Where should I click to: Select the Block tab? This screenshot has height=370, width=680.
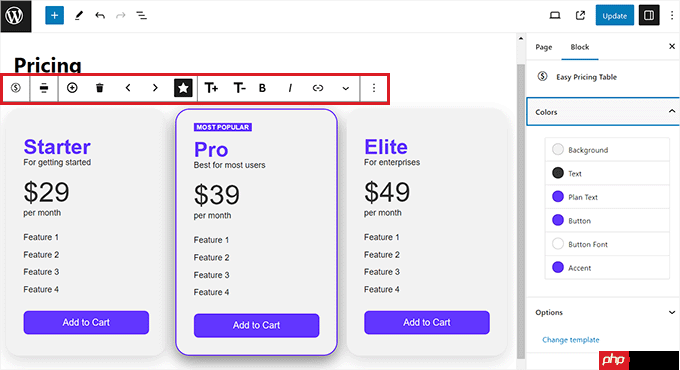pyautogui.click(x=579, y=47)
